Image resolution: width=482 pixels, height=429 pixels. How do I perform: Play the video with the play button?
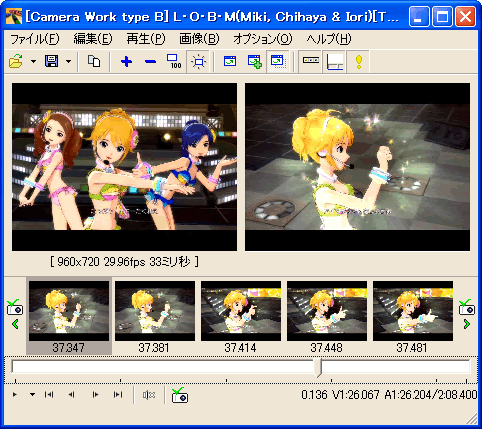click(x=15, y=395)
